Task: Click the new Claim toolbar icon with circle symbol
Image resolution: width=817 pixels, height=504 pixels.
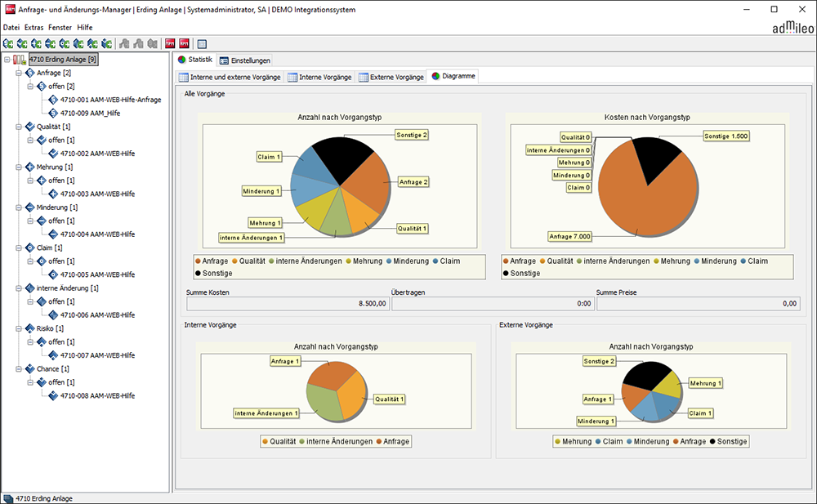Action: coord(65,44)
